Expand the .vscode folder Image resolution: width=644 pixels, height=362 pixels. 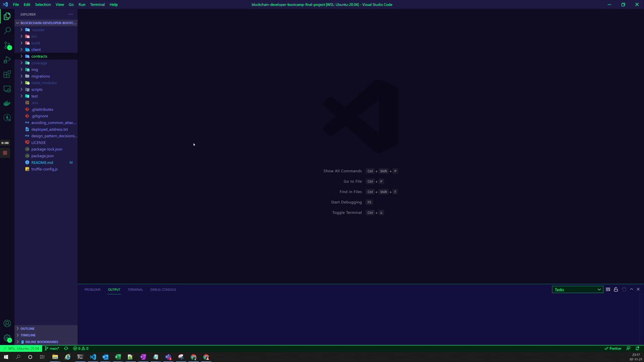(x=46, y=30)
